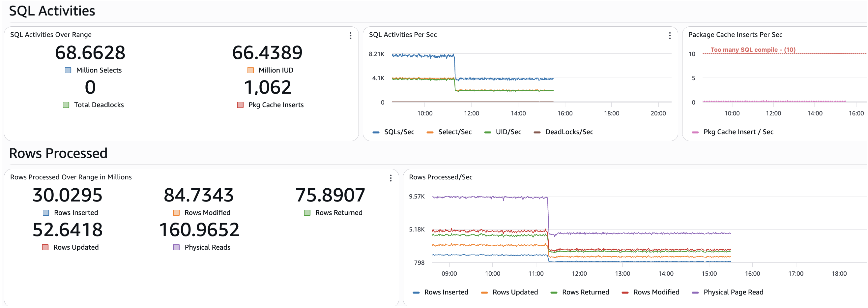Toggle Rows Inserted line in chart legend
868x308 pixels.
click(x=440, y=292)
